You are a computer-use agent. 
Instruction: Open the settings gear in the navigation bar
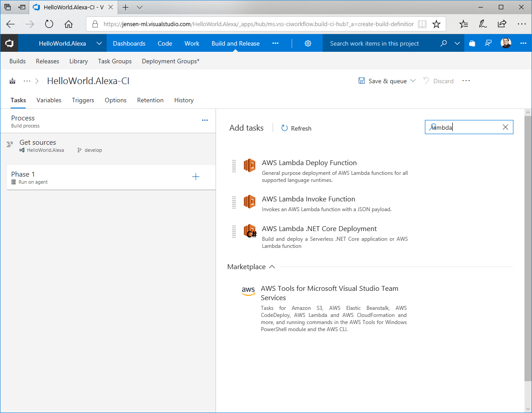tap(308, 43)
